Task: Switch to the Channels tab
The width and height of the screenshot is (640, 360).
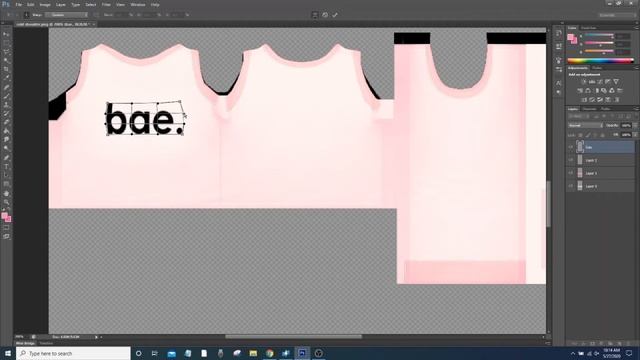Action: pos(589,109)
